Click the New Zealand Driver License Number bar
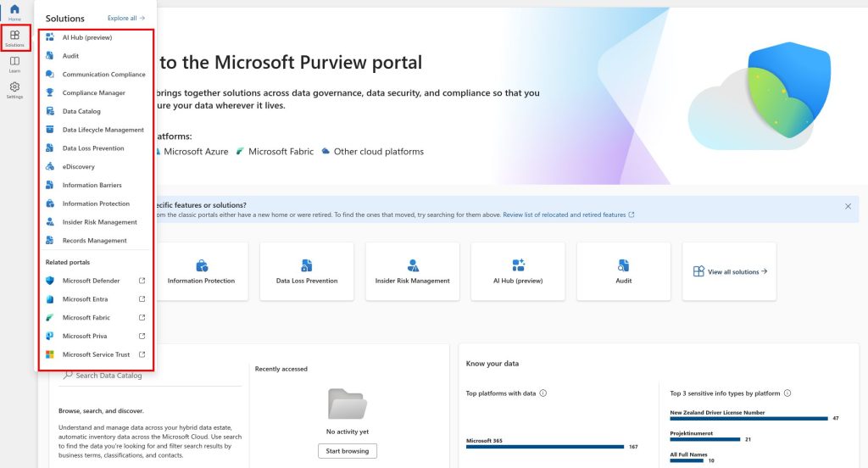The image size is (868, 468). (748, 419)
